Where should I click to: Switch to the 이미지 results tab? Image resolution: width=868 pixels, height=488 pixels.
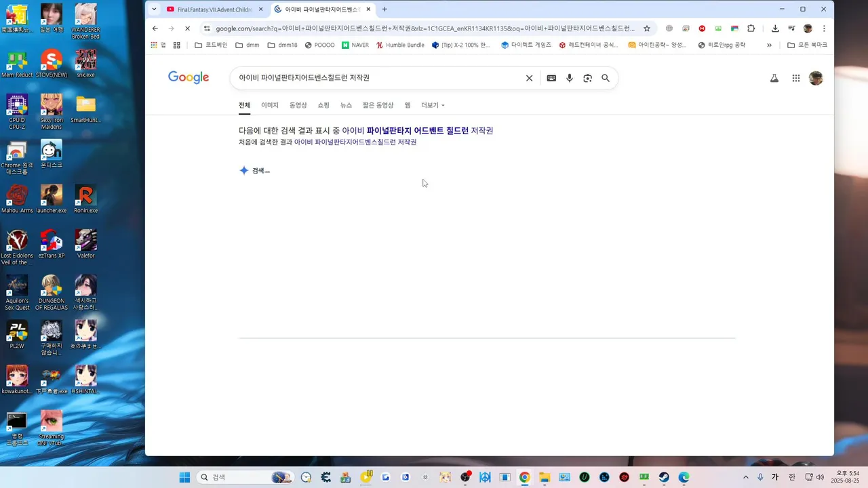(270, 105)
